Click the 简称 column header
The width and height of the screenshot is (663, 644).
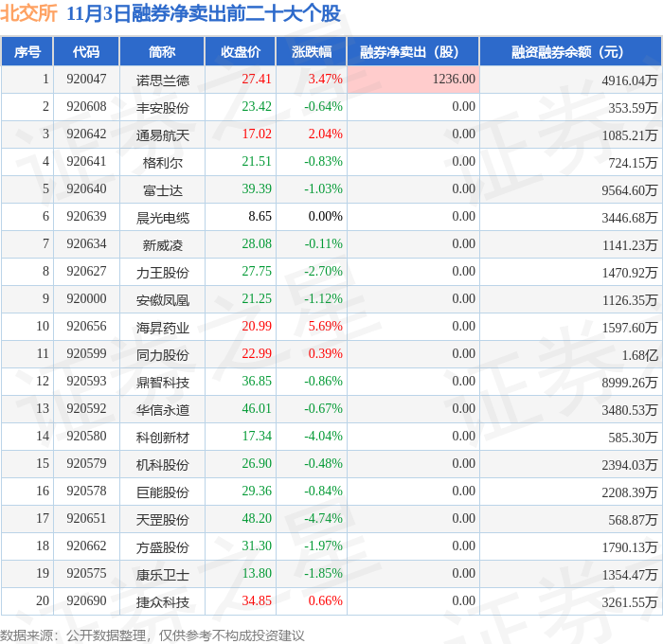click(x=162, y=51)
